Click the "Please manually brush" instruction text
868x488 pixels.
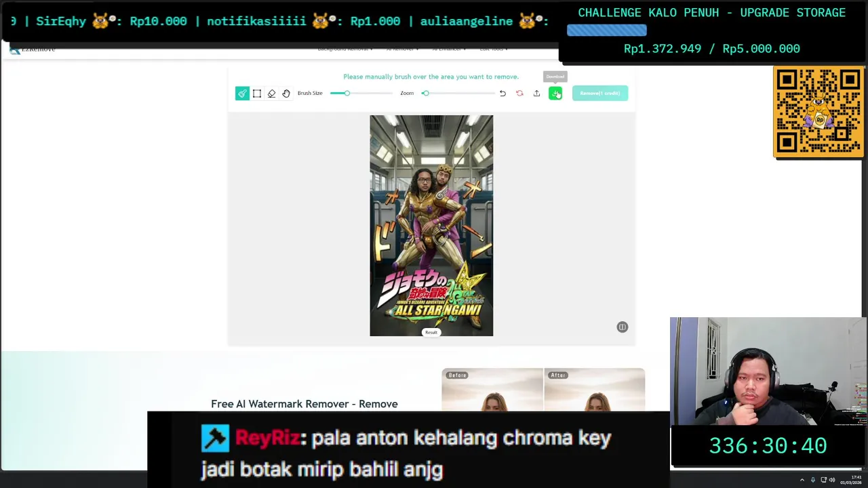[x=431, y=77]
